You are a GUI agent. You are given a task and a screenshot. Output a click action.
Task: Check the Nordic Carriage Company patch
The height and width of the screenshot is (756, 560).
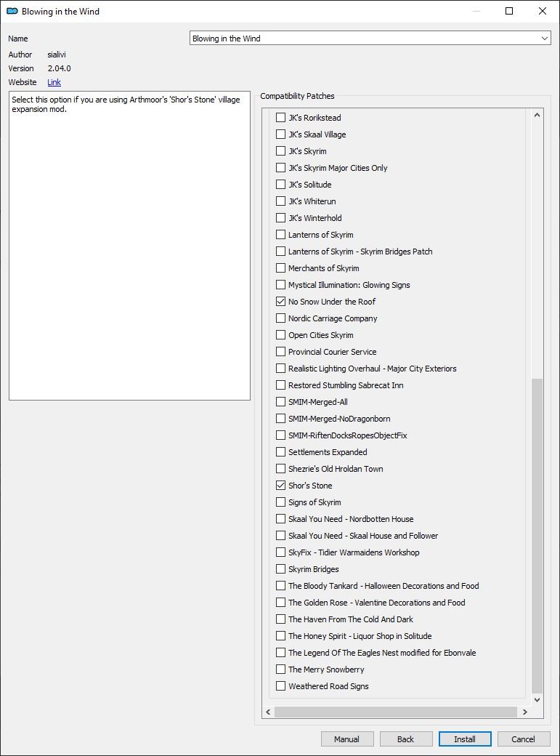pos(280,318)
